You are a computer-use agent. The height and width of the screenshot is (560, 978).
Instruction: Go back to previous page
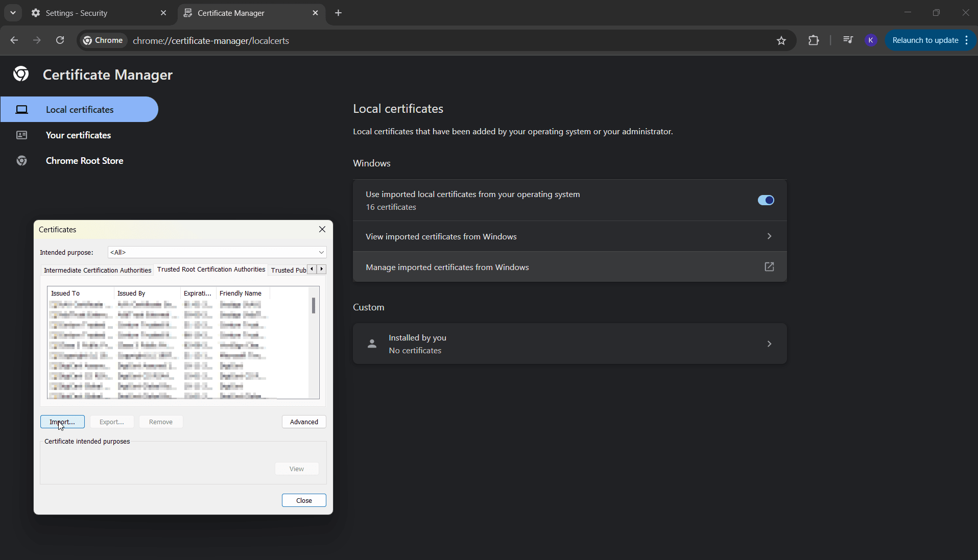[x=14, y=40]
